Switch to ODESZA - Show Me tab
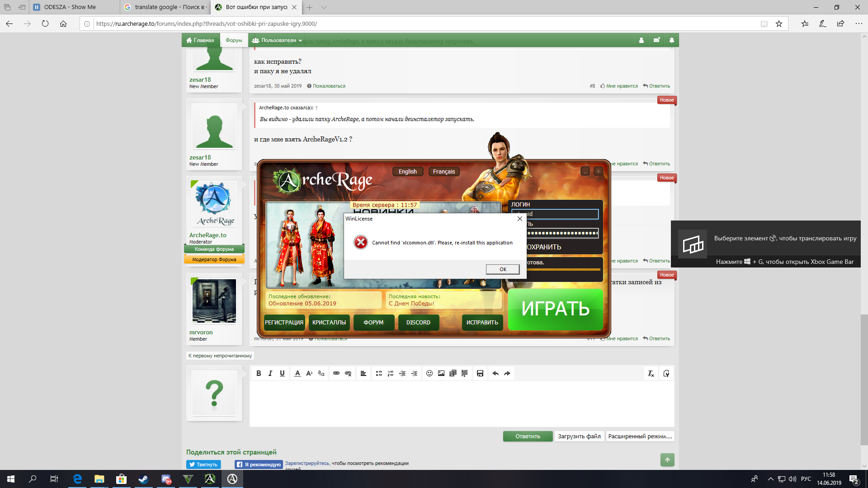The width and height of the screenshot is (868, 488). 75,7
